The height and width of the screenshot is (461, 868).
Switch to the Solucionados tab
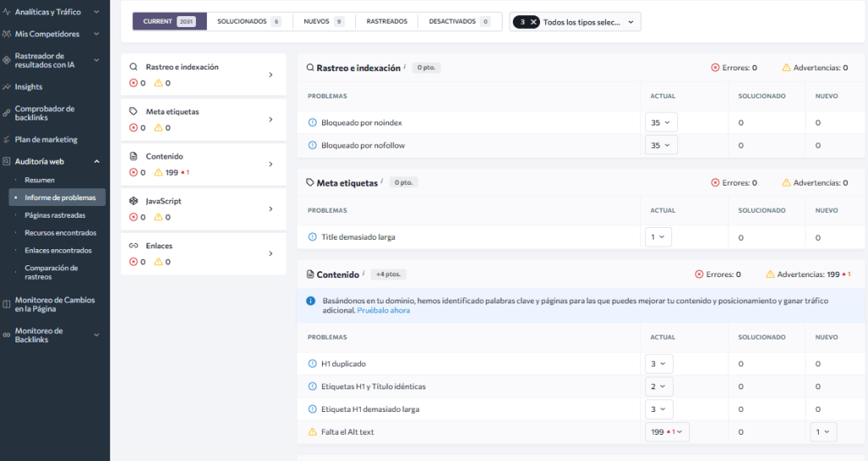[248, 21]
